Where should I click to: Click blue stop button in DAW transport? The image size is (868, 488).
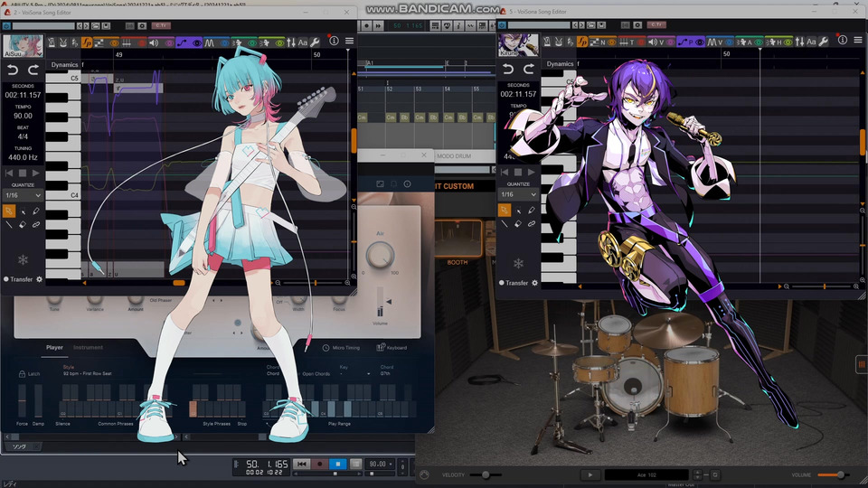[x=337, y=464]
